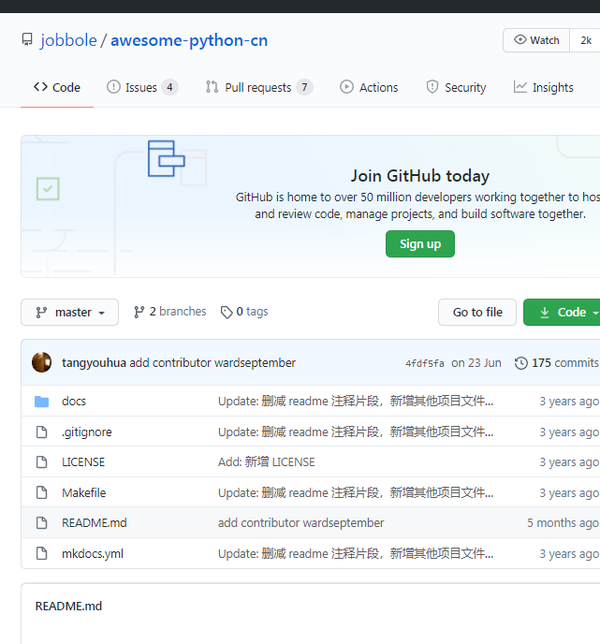Open the Add: 新增 LICENSE commit message
This screenshot has width=600, height=644.
tap(267, 462)
